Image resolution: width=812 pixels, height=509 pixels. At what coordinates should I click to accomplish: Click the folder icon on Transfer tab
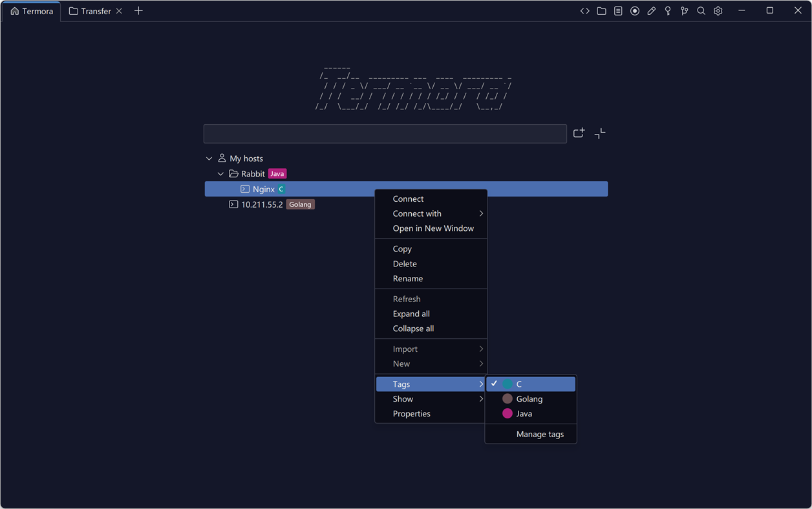click(74, 11)
